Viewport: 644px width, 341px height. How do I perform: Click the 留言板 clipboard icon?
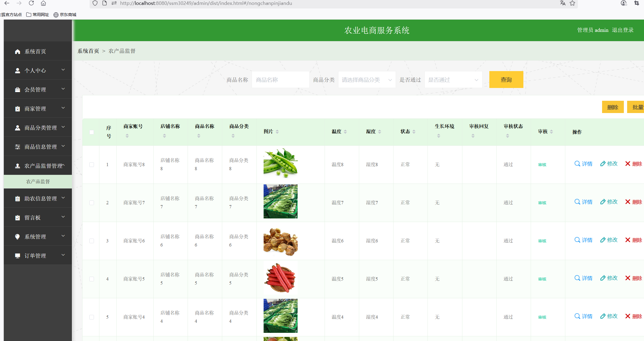tap(17, 217)
